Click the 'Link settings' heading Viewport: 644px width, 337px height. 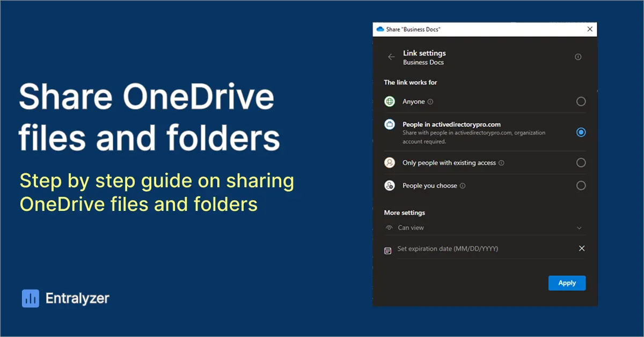pyautogui.click(x=425, y=53)
